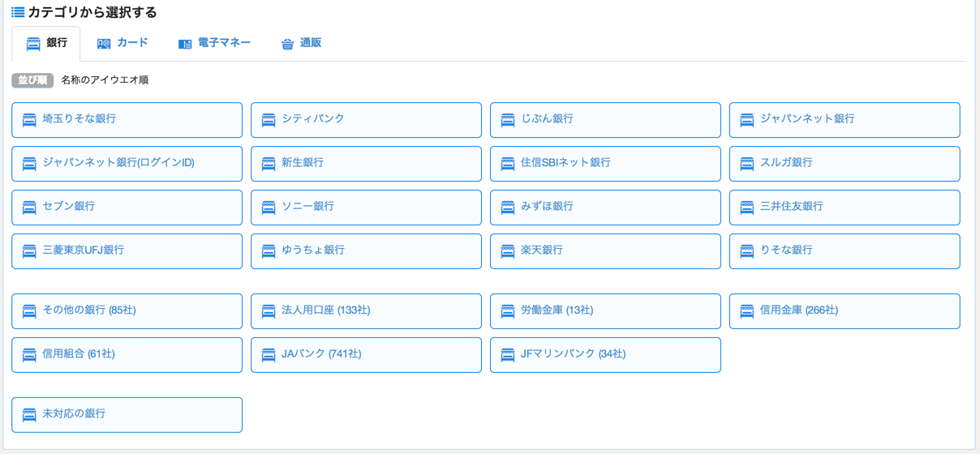The width and height of the screenshot is (980, 454).
Task: Select シティバンク
Action: [x=366, y=120]
